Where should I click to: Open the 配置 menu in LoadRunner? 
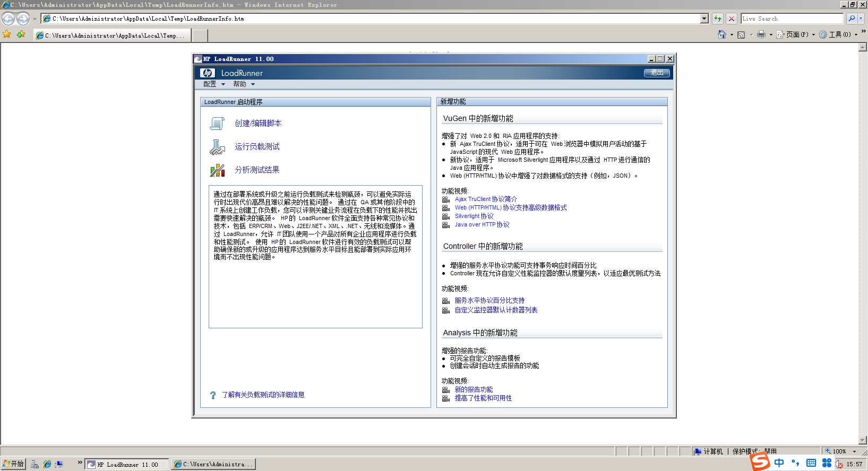click(214, 84)
